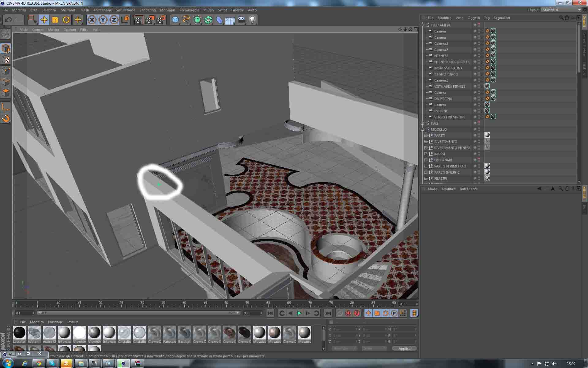Select the Rotate tool
The image size is (588, 368).
coord(66,20)
